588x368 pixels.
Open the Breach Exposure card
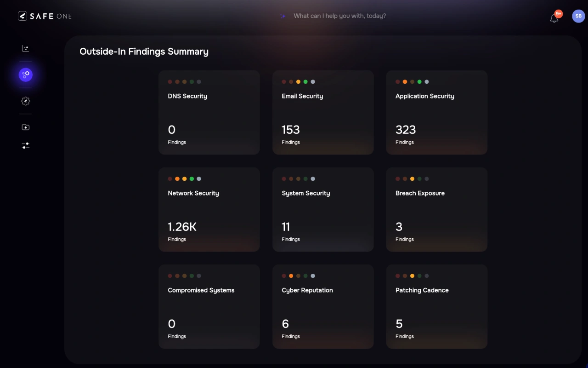(x=436, y=209)
